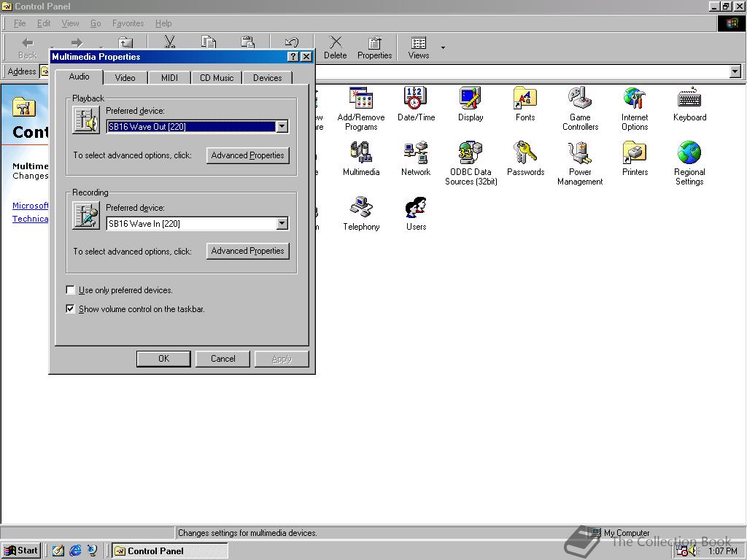Click the Back toolbar button
The height and width of the screenshot is (560, 747).
tap(27, 48)
